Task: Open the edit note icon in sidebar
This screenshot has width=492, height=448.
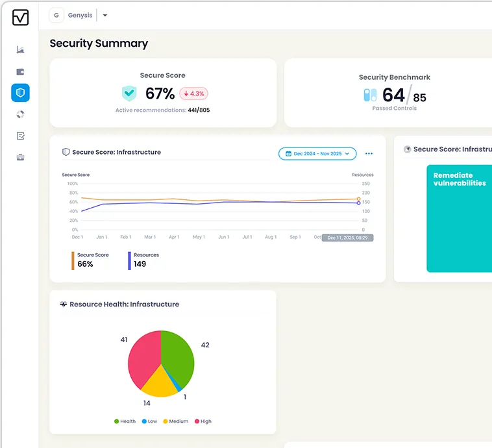Action: (x=21, y=136)
